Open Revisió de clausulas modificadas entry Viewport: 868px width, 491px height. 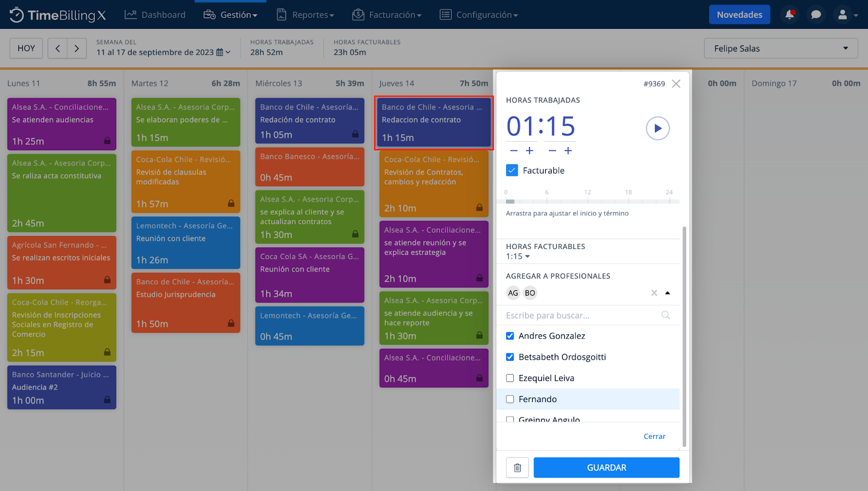[186, 182]
